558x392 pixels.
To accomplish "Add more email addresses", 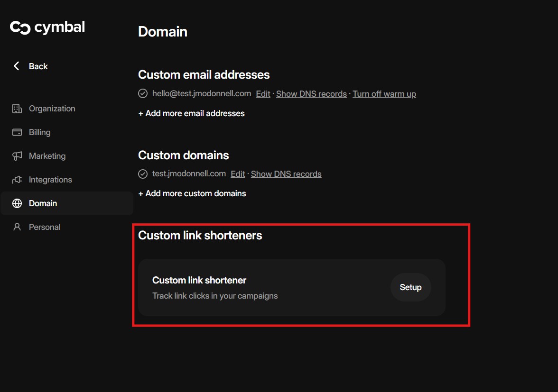I will [x=192, y=113].
